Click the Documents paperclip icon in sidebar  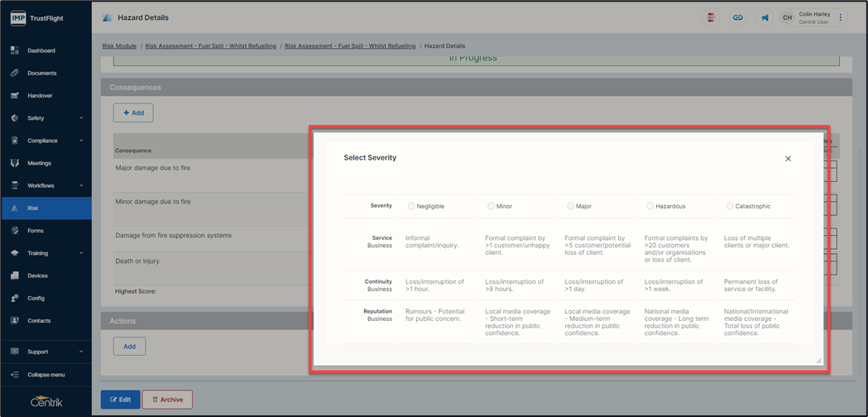point(15,73)
